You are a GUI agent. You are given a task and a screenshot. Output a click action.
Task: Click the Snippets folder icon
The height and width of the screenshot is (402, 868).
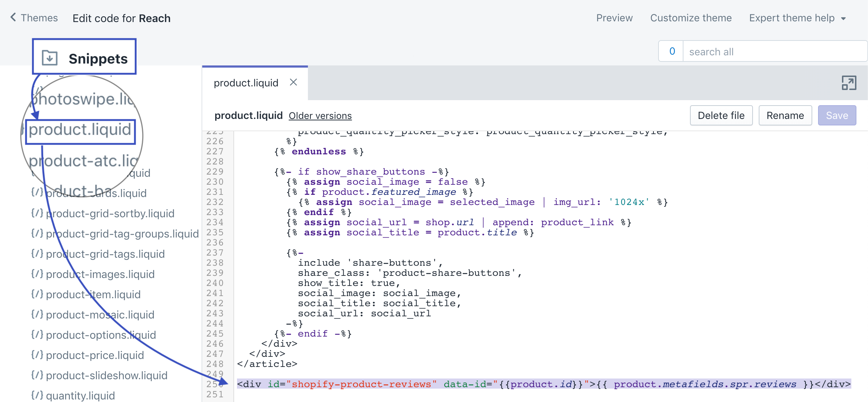coord(50,58)
